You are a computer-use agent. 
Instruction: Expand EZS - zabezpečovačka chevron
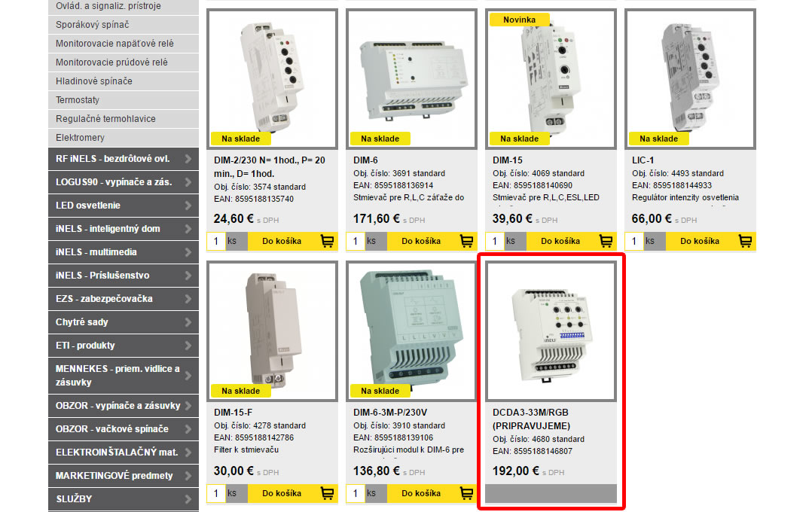pyautogui.click(x=188, y=299)
